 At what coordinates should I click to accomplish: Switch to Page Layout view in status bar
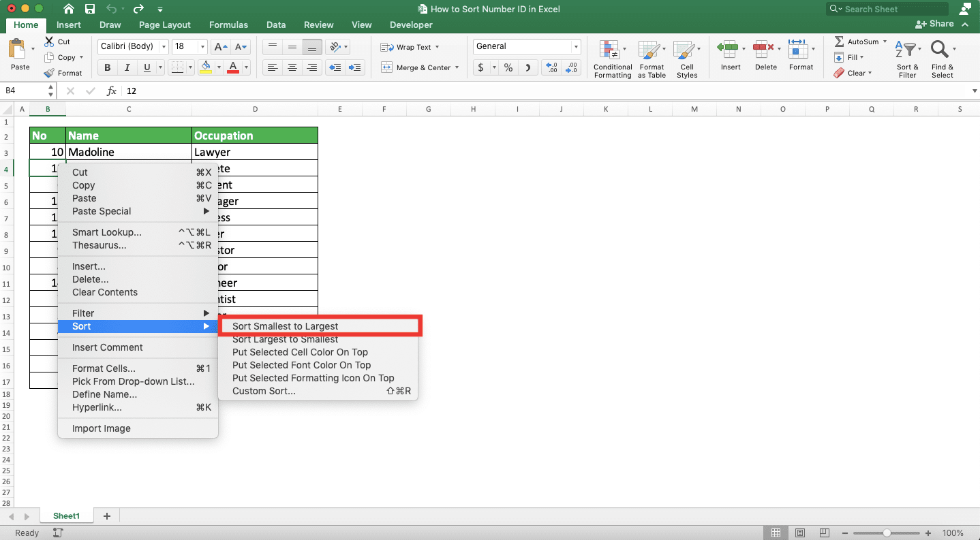(x=800, y=533)
